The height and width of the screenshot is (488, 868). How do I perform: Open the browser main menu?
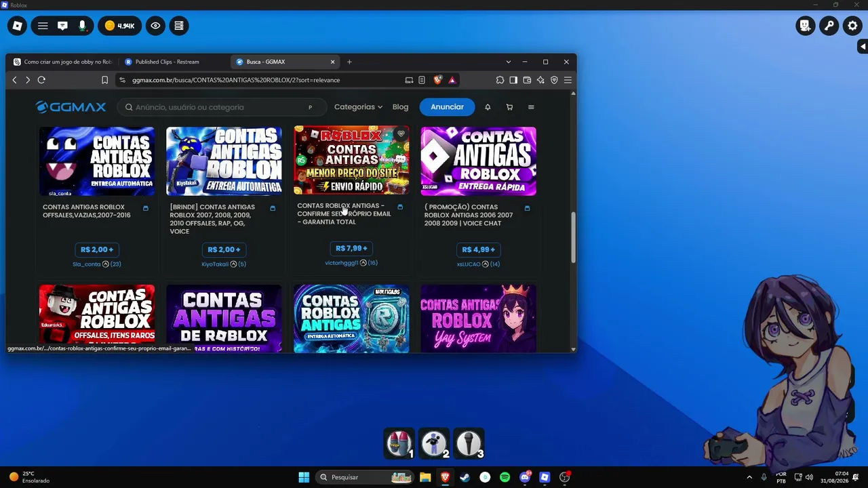coord(568,80)
